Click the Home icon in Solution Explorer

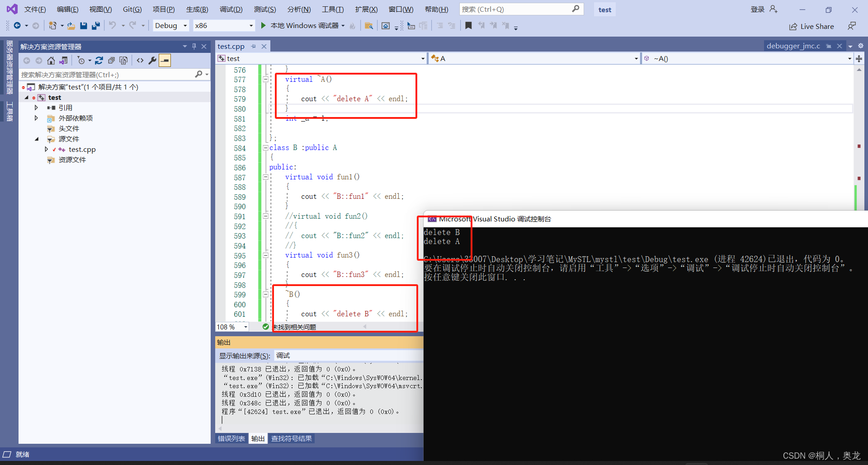[x=51, y=61]
